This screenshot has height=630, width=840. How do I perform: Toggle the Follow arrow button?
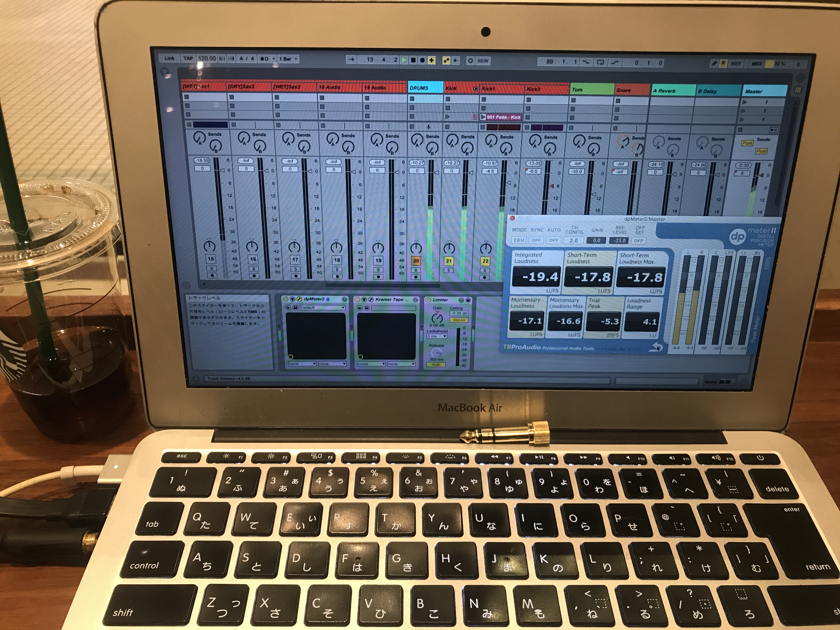351,60
